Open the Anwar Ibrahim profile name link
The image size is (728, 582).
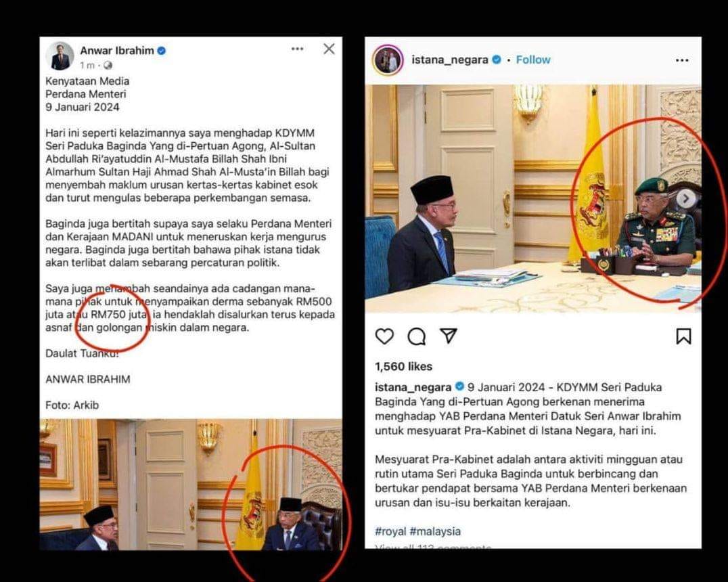coord(117,51)
